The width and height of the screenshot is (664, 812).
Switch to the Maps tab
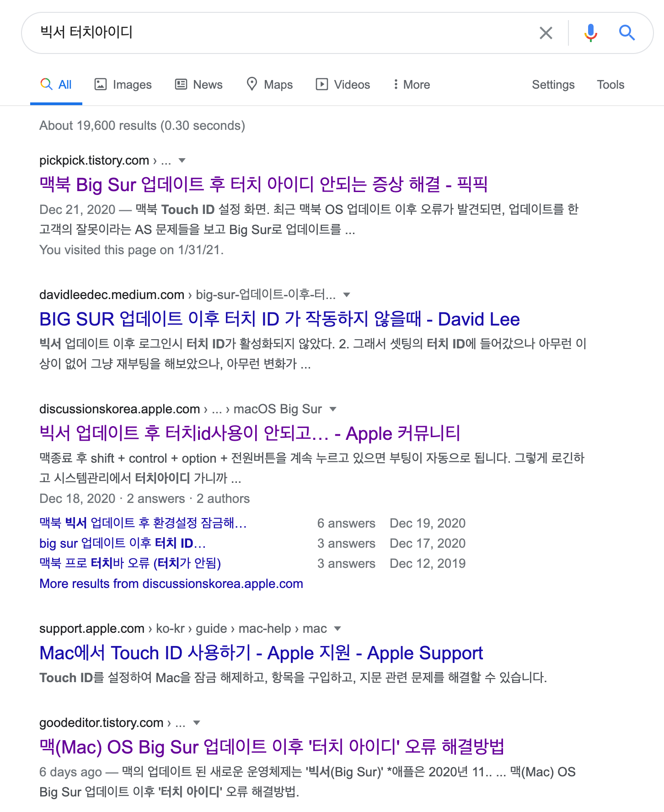pos(270,85)
